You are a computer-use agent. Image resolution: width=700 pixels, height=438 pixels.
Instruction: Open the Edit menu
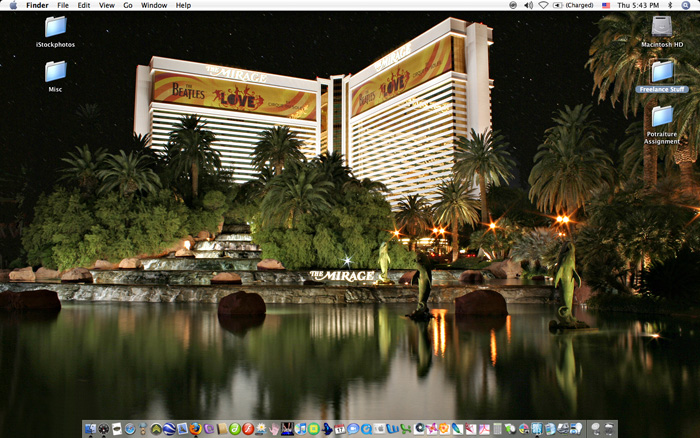click(x=83, y=5)
